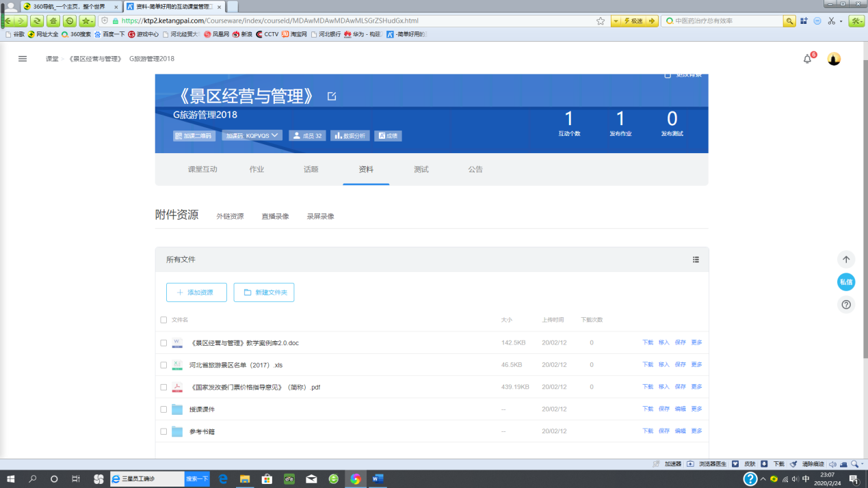Open the 授课课件 folder icon
Image resolution: width=868 pixels, height=488 pixels.
point(177,409)
